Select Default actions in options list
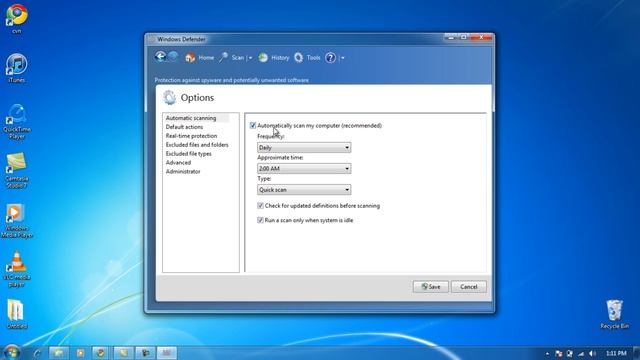The width and height of the screenshot is (640, 360). pyautogui.click(x=184, y=127)
